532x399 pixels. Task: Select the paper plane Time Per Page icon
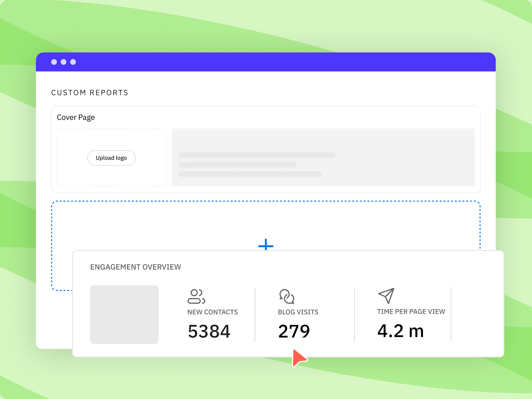(x=386, y=296)
